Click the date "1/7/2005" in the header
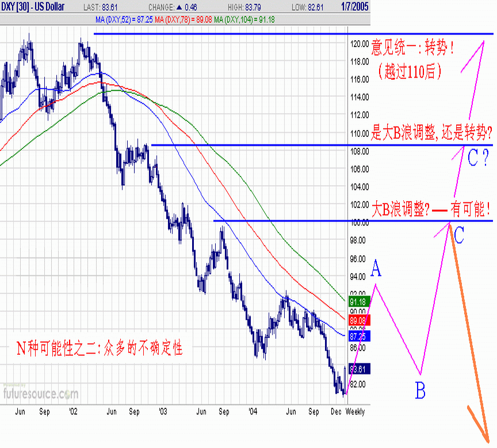 coord(355,7)
